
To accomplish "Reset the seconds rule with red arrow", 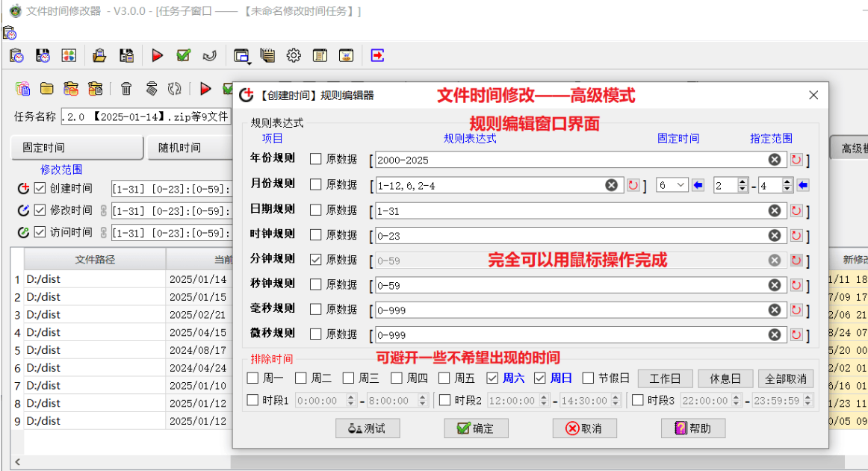I will click(796, 286).
